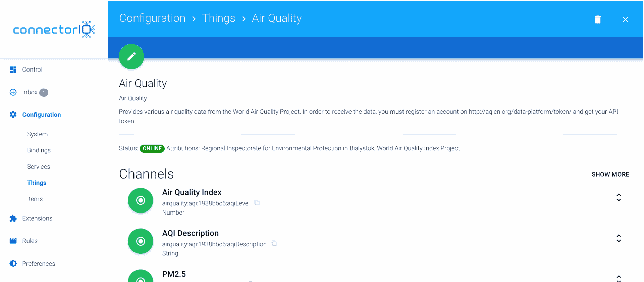Click Air Quality Index channel circle icon
644x282 pixels.
point(141,200)
